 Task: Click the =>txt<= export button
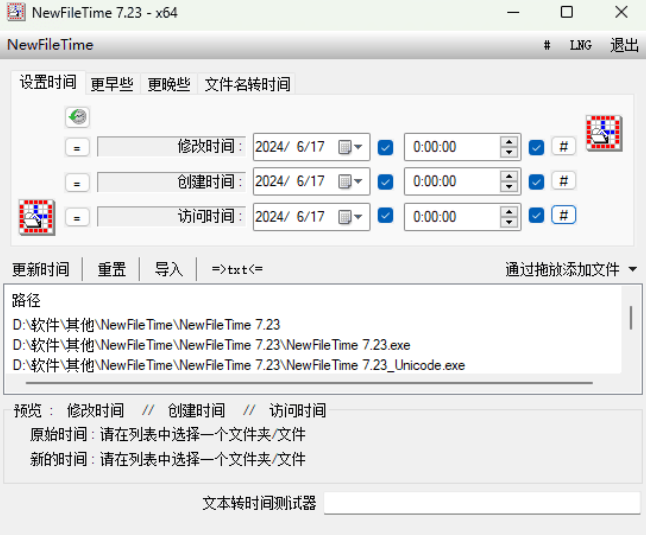tap(237, 269)
